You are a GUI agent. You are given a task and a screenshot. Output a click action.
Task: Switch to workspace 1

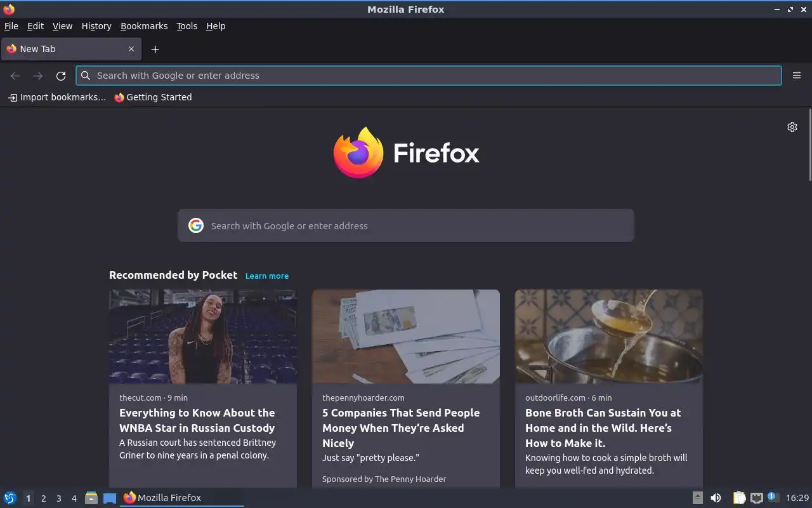coord(28,498)
